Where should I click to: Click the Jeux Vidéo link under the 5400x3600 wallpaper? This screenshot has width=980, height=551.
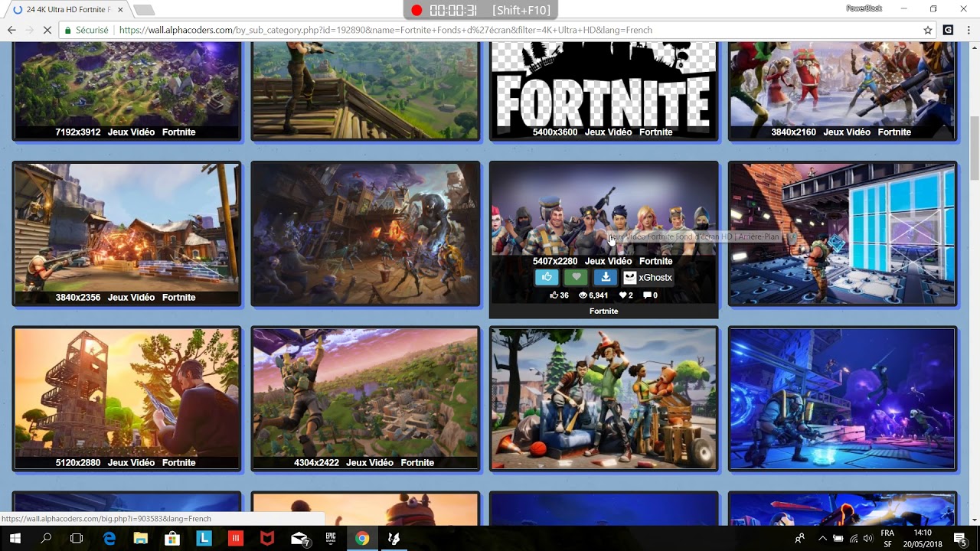(608, 132)
